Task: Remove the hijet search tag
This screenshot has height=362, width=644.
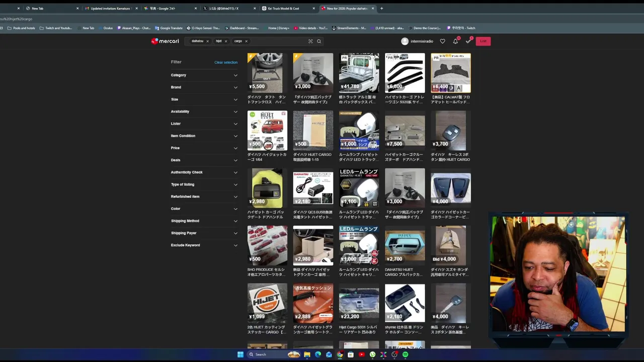Action: (x=225, y=41)
